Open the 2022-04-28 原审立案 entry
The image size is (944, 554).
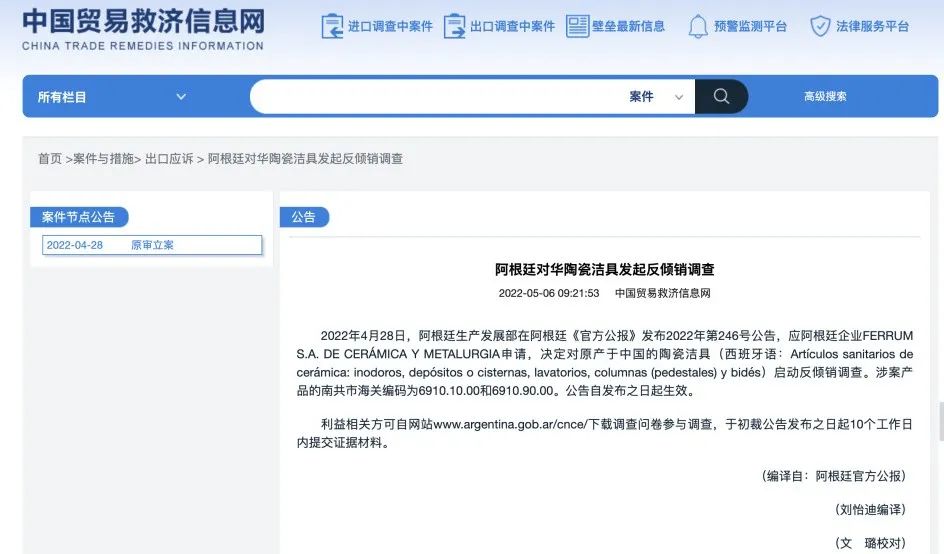(152, 245)
